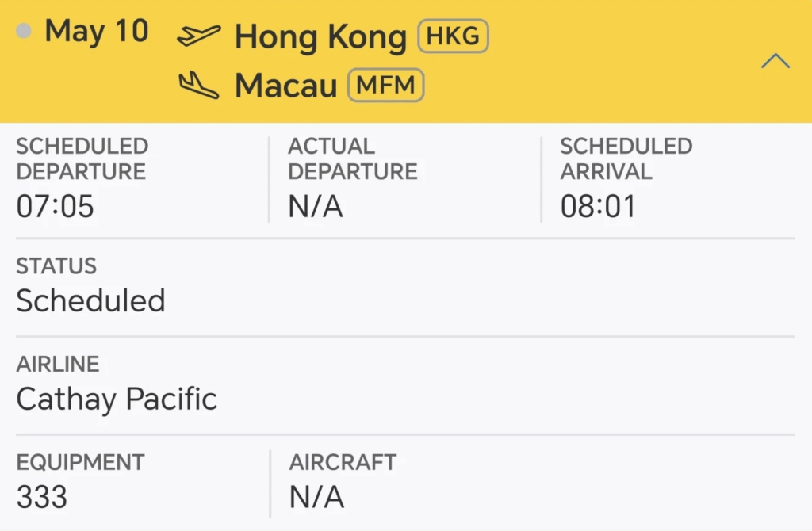Click scheduled departure time 07:05
The height and width of the screenshot is (531, 812).
click(55, 207)
